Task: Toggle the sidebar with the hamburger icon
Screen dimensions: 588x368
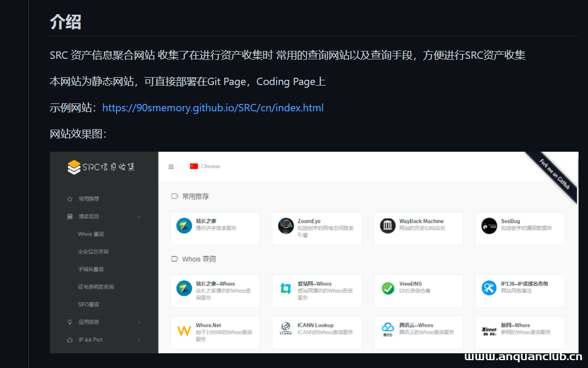Action: coord(171,166)
